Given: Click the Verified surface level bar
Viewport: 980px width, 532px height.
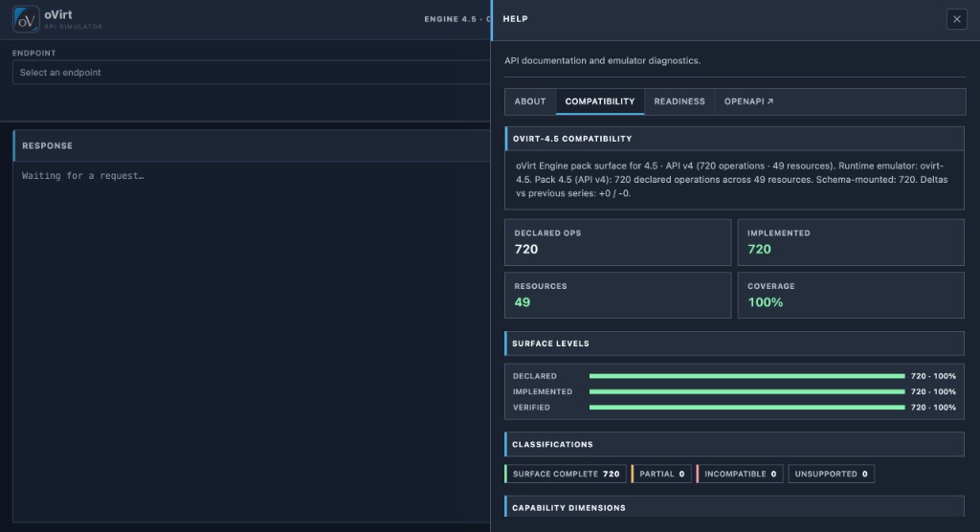Looking at the screenshot, I should (x=746, y=408).
